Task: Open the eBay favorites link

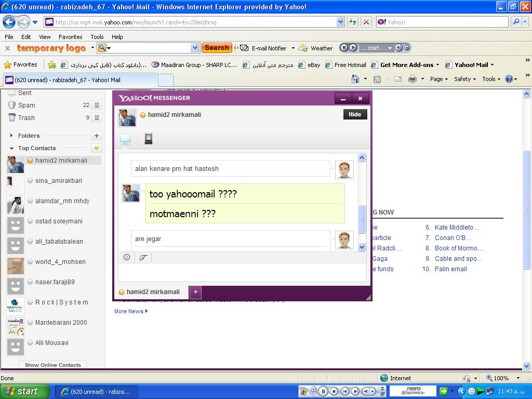Action: 309,65
